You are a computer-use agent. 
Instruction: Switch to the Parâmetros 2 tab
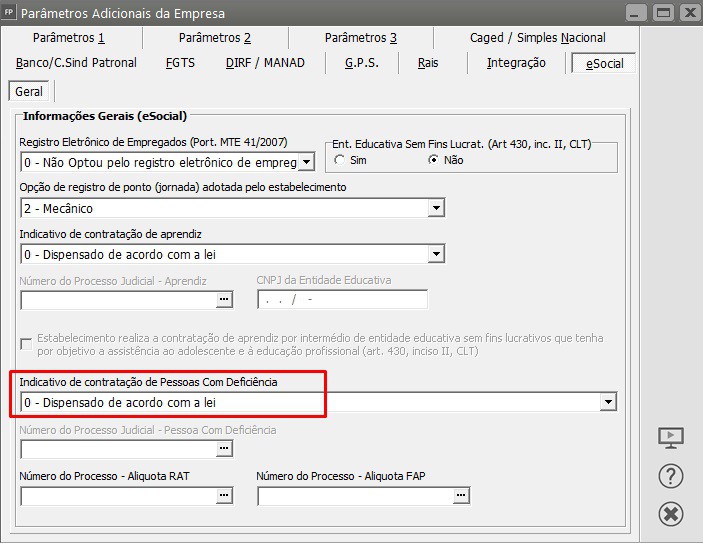coord(215,38)
